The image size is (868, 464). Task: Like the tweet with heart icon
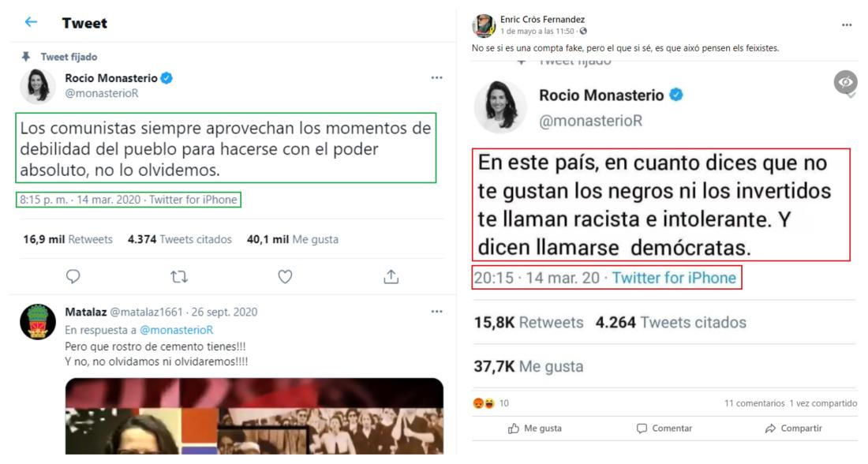pyautogui.click(x=285, y=276)
